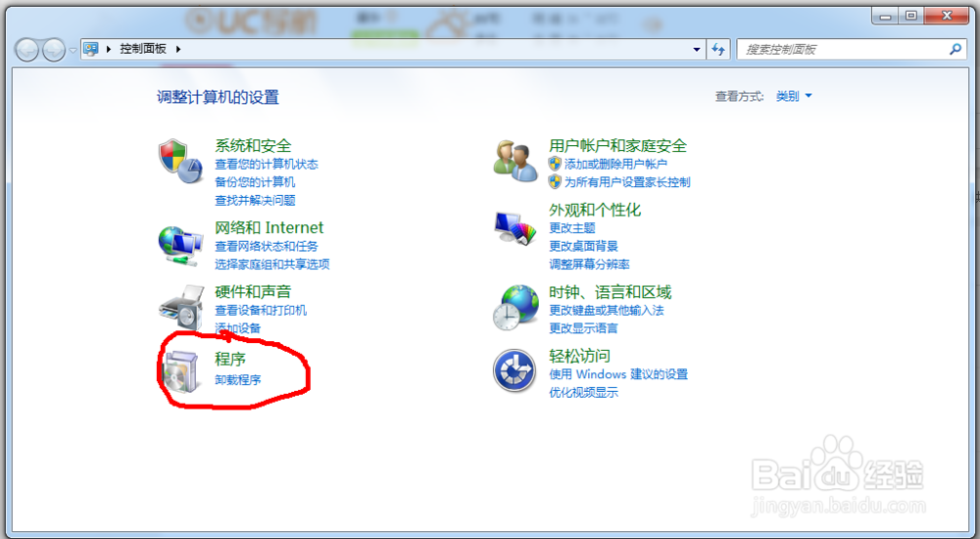Click the address bar path field
This screenshot has height=539, width=980.
[394, 49]
